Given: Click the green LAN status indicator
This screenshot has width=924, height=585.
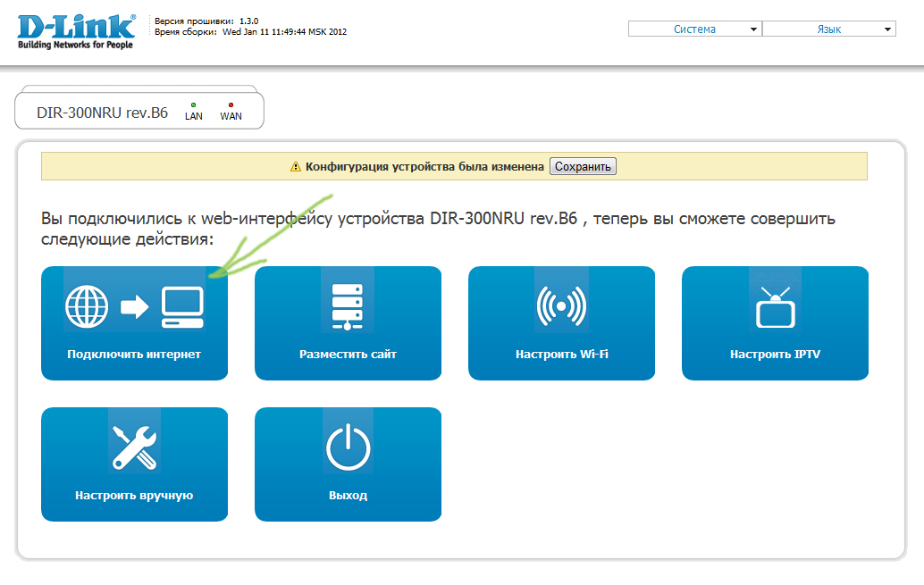Looking at the screenshot, I should point(194,105).
